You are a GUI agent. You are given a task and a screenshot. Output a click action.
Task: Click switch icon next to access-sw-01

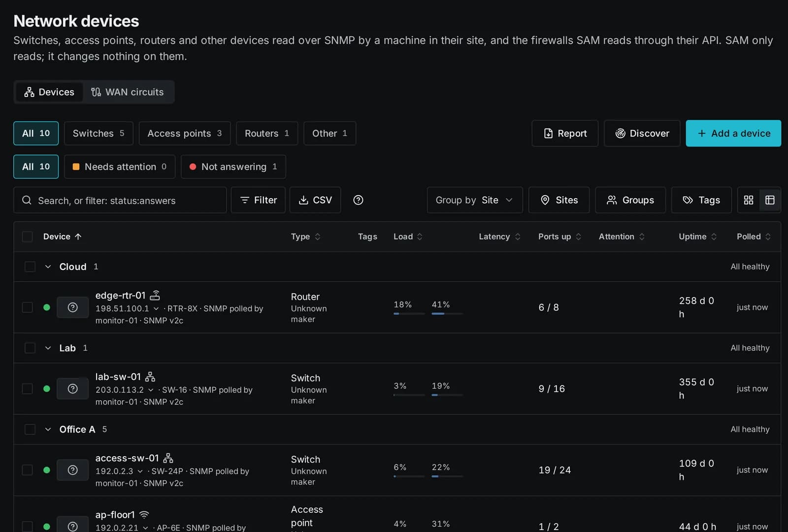coord(168,458)
